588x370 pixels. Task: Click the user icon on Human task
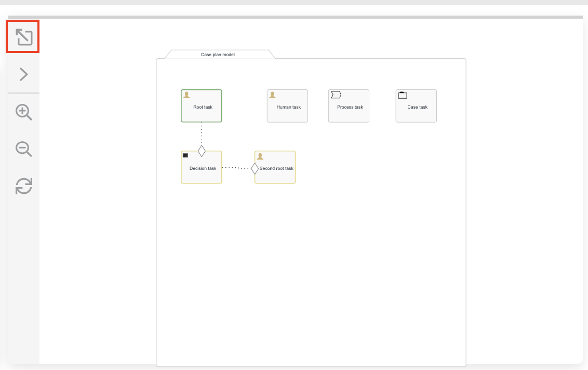pyautogui.click(x=271, y=94)
